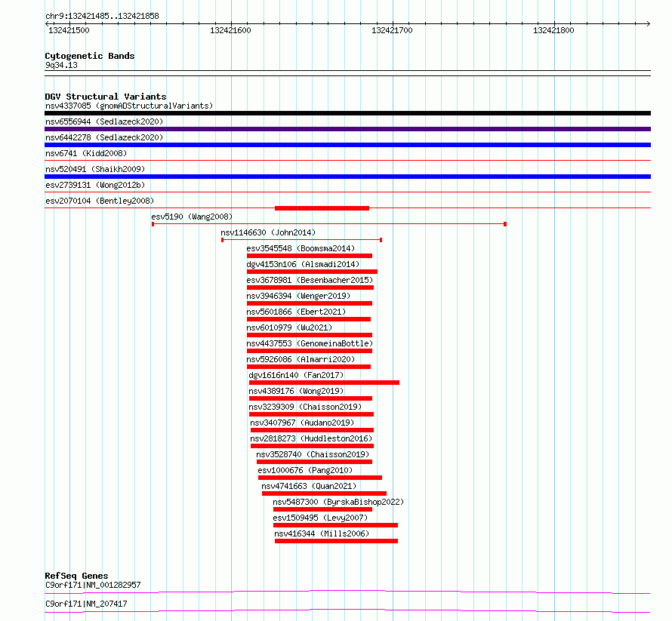The height and width of the screenshot is (621, 672).
Task: Click ruler position 132421700
Action: (392, 30)
